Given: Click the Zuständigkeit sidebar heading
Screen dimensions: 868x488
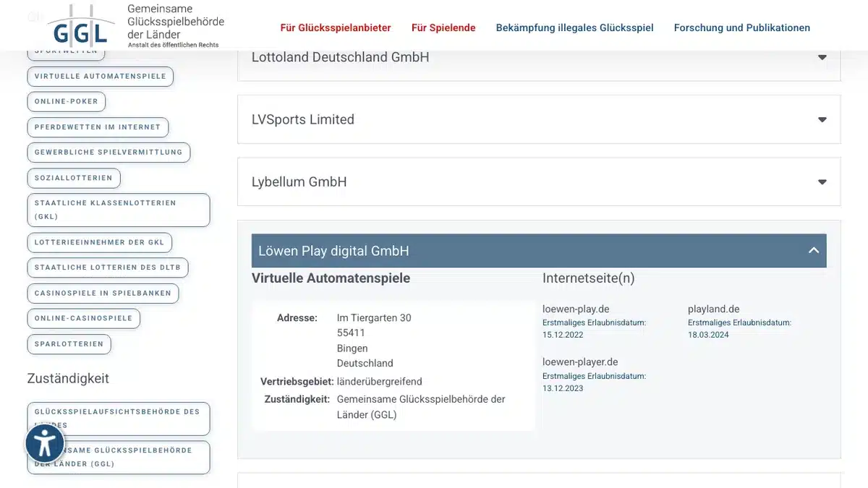Looking at the screenshot, I should pyautogui.click(x=68, y=378).
